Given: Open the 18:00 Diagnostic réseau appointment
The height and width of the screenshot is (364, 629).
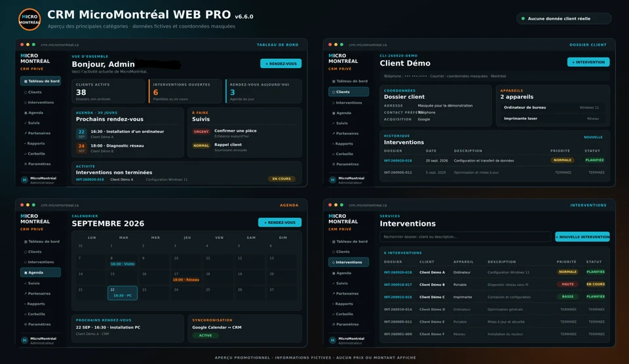Looking at the screenshot, I should tap(117, 146).
